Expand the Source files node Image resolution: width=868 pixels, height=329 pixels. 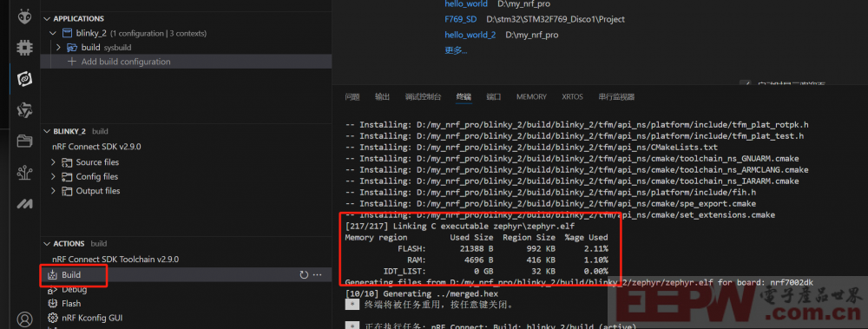(53, 162)
